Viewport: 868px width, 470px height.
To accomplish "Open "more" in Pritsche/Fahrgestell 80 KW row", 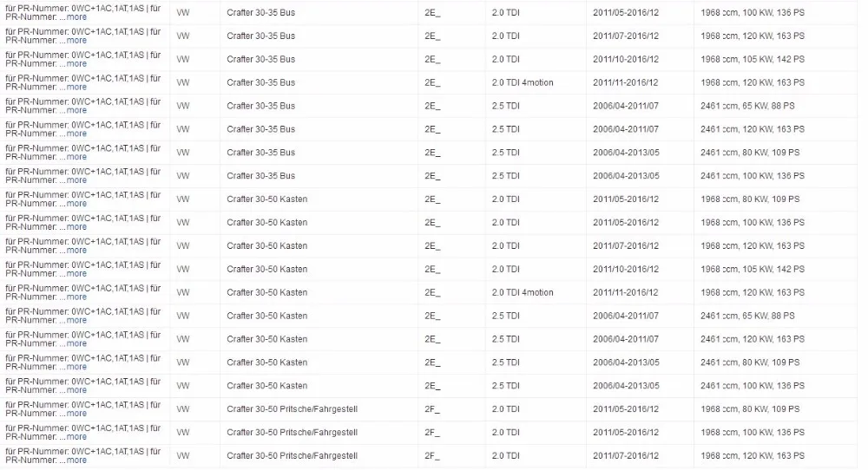I will [76, 414].
